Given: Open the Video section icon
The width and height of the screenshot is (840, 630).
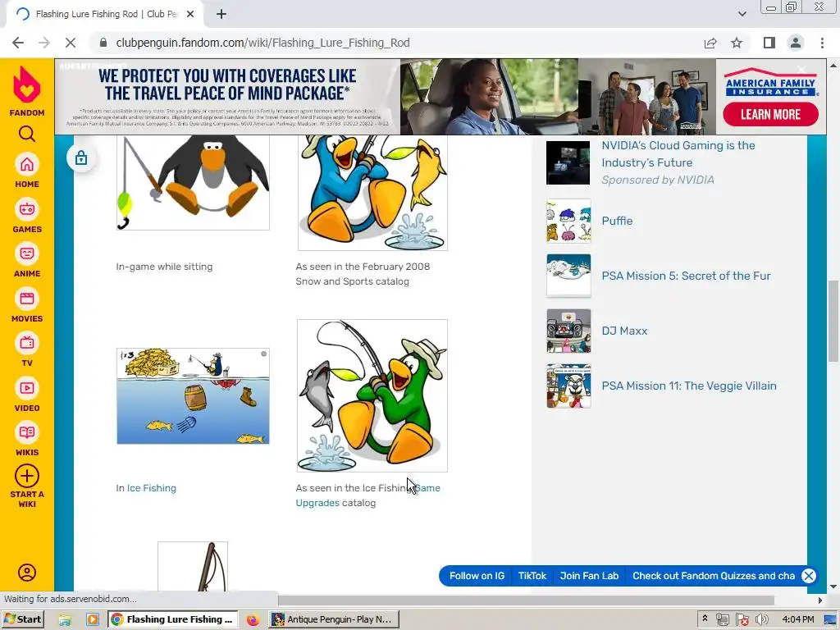Looking at the screenshot, I should (x=27, y=388).
